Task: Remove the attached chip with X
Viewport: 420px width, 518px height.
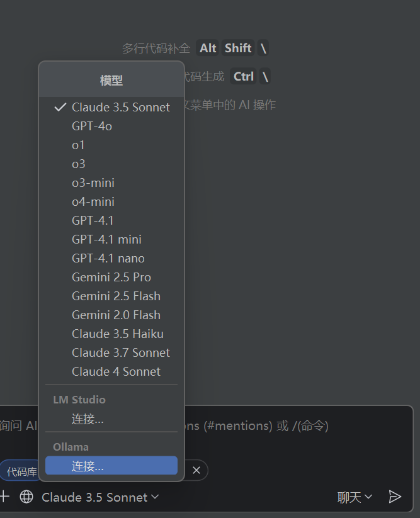Action: (196, 470)
